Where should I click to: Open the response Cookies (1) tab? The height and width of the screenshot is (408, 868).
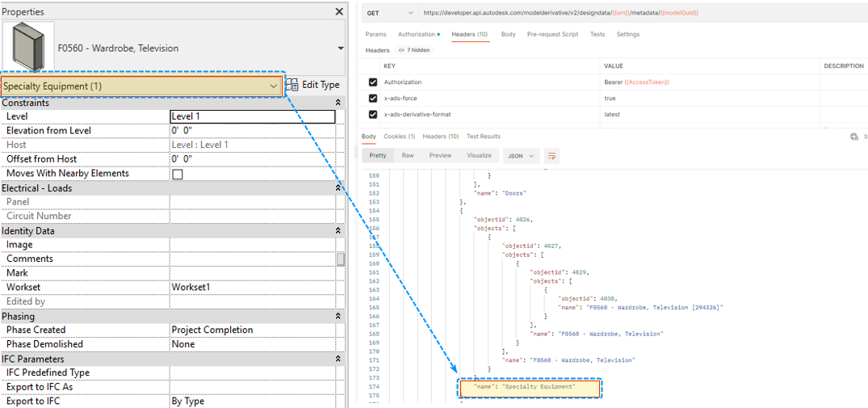[399, 137]
